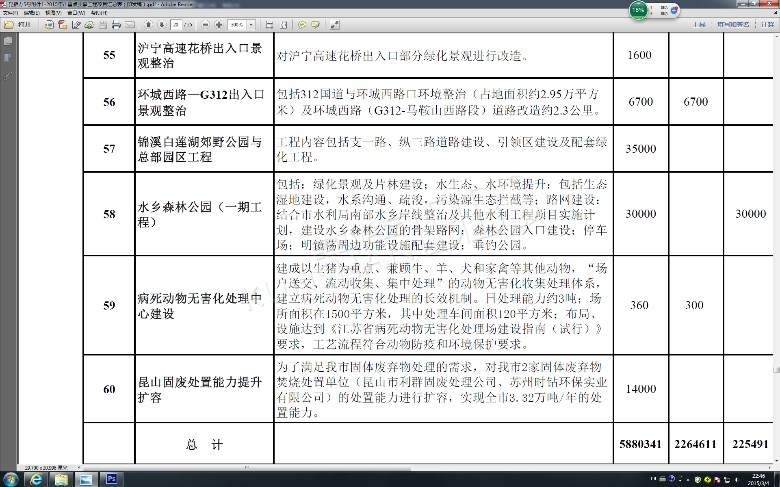Click the Windows Start button
This screenshot has width=780, height=487.
pyautogui.click(x=11, y=479)
